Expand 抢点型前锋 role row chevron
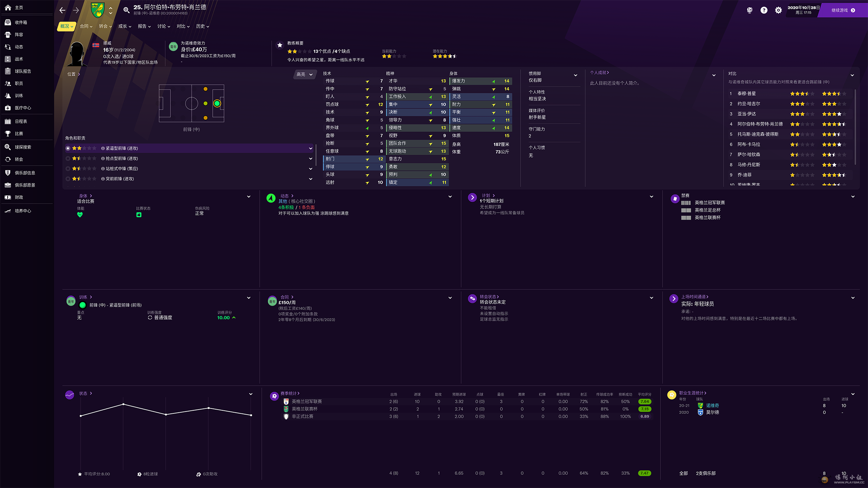The image size is (868, 488). tap(311, 158)
